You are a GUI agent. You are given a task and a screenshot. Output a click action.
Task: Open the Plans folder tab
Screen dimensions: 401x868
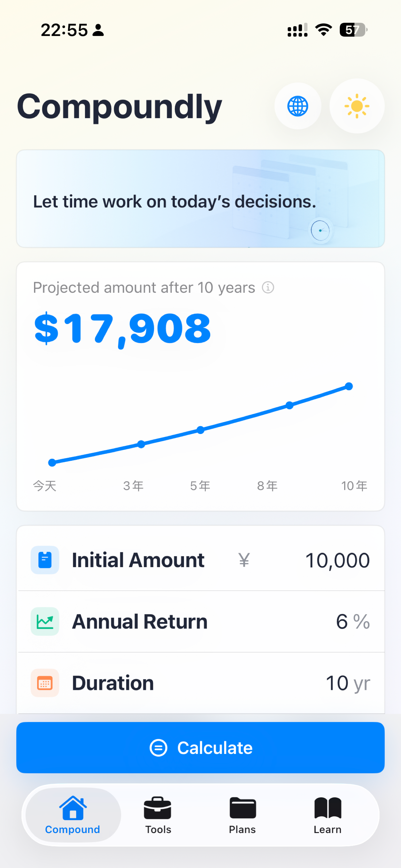point(242,816)
